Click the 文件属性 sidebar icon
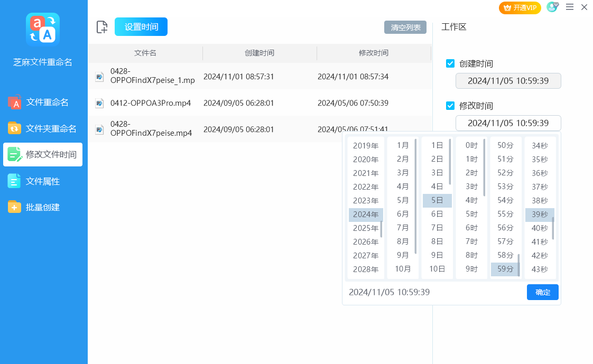Image resolution: width=593 pixels, height=364 pixels. click(x=14, y=181)
